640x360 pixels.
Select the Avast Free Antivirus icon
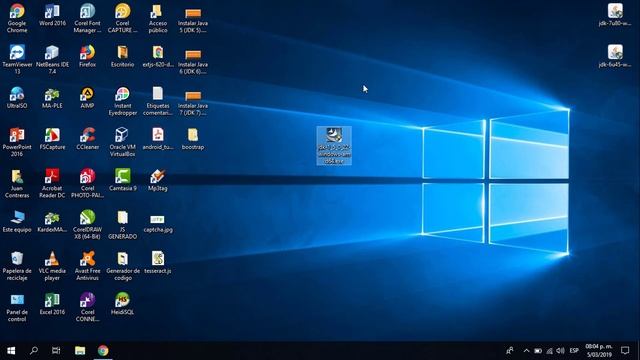coord(87,265)
